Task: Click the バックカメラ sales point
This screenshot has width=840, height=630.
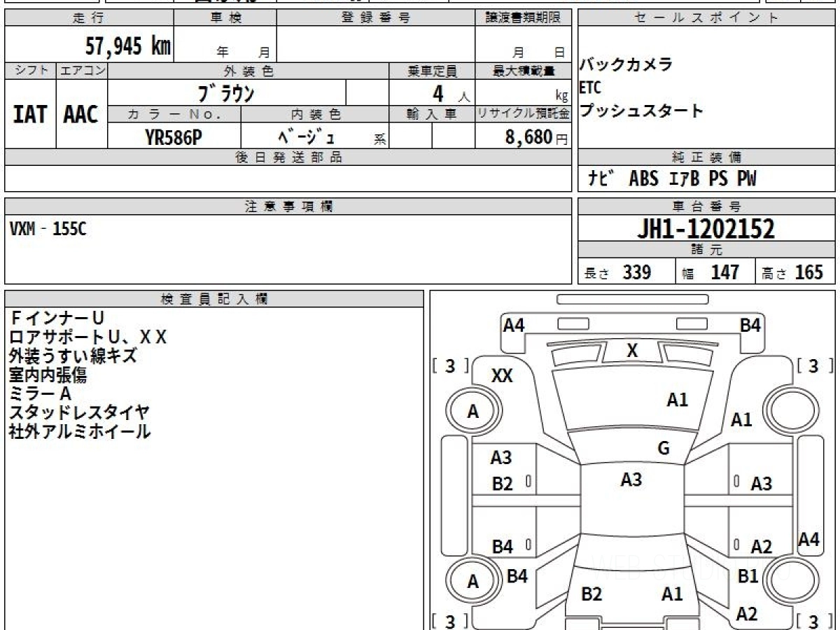Action: [626, 65]
